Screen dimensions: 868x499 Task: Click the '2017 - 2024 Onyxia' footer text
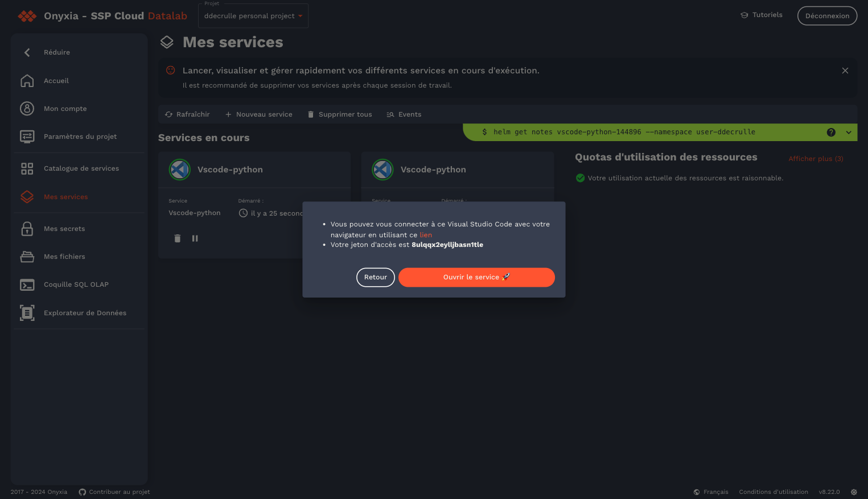[x=39, y=492]
